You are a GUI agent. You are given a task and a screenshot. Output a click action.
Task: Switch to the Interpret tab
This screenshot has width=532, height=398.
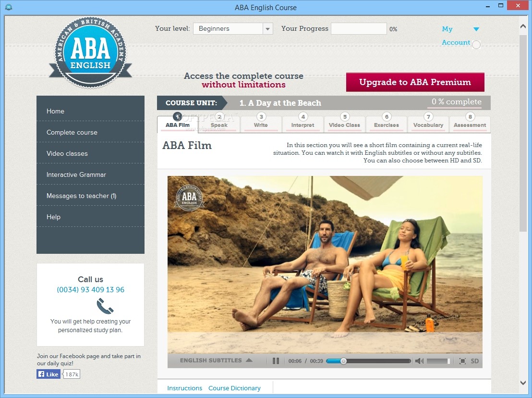point(302,124)
